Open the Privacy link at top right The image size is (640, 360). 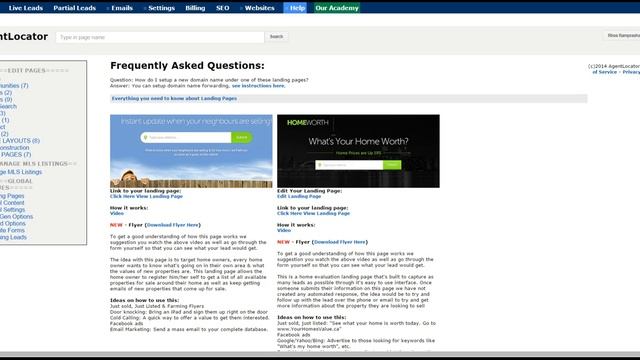(x=631, y=72)
